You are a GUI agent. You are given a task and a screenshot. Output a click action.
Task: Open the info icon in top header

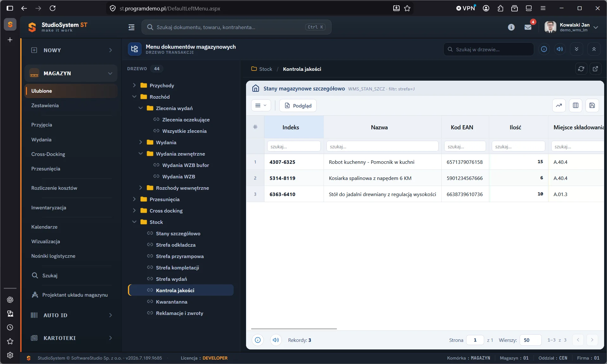[511, 27]
